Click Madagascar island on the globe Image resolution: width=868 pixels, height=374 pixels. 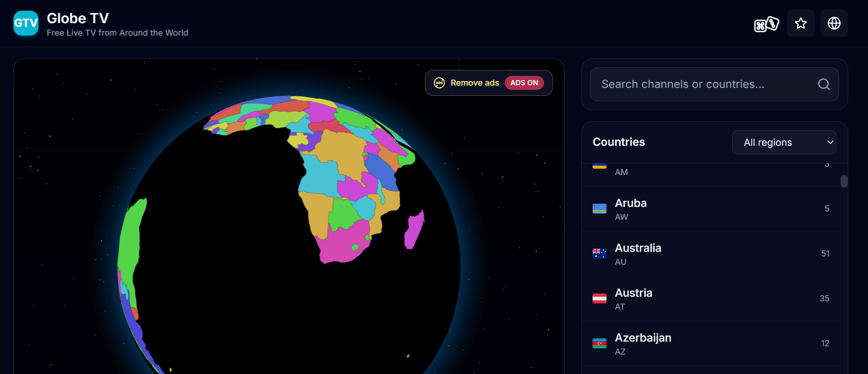tap(413, 230)
